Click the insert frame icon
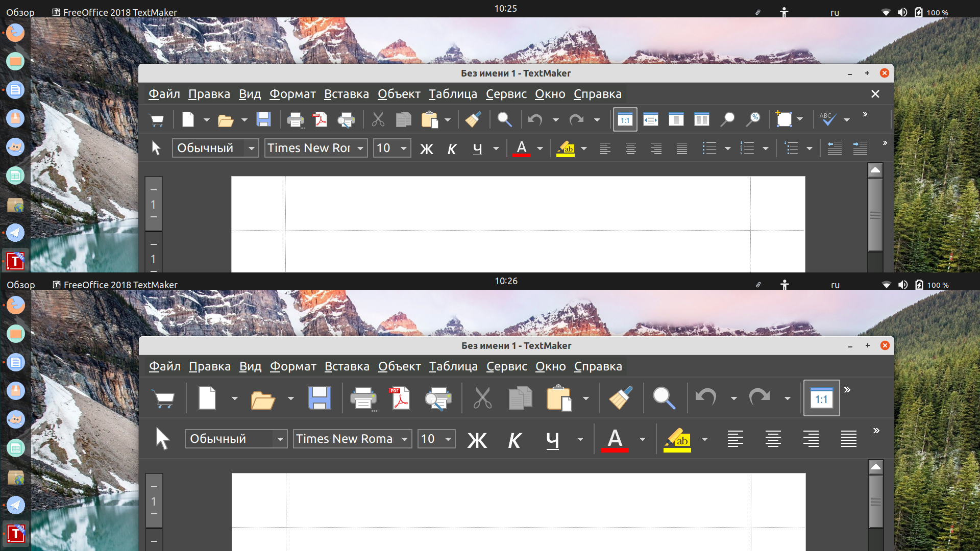The image size is (980, 551). (x=783, y=120)
